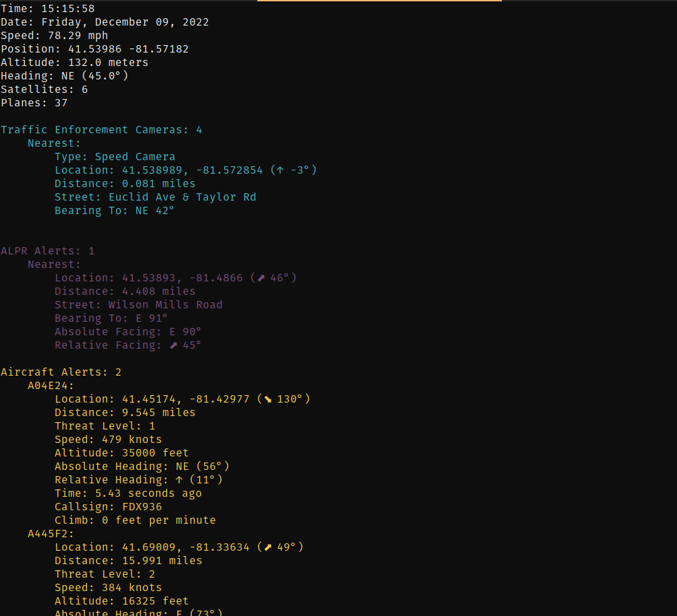The width and height of the screenshot is (677, 616).
Task: Select the Traffic Enforcement Cameras header
Action: click(101, 130)
